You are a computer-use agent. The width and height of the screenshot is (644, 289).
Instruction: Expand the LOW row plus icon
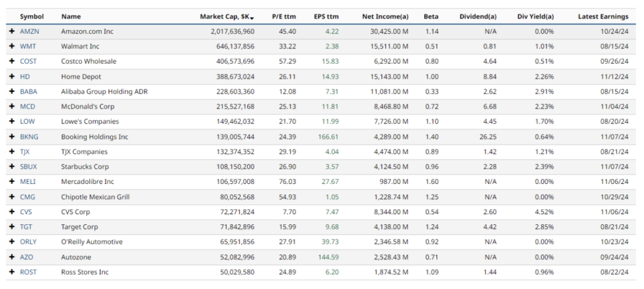[x=12, y=122]
